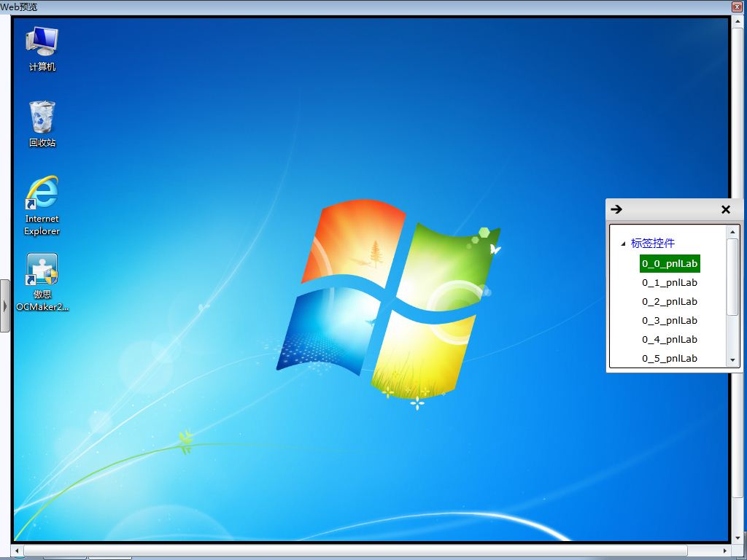Close the floating label control panel
Image resolution: width=747 pixels, height=560 pixels.
click(x=726, y=209)
